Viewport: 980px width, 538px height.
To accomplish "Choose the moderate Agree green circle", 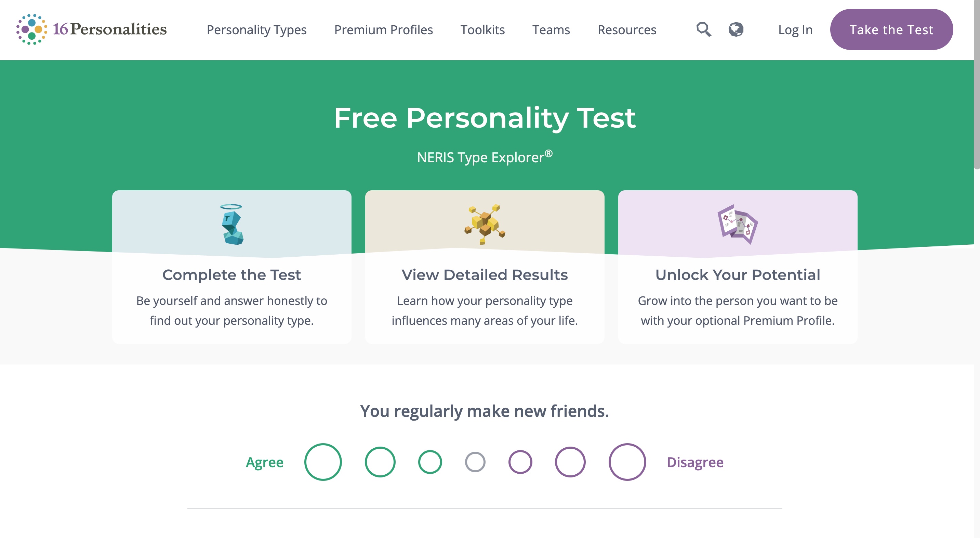I will coord(380,462).
